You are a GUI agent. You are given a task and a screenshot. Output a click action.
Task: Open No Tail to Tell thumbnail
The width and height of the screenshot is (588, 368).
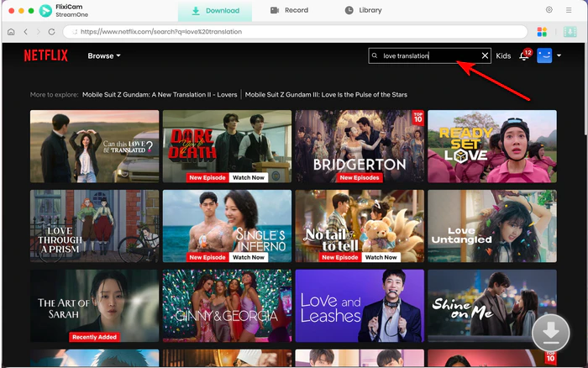point(360,226)
